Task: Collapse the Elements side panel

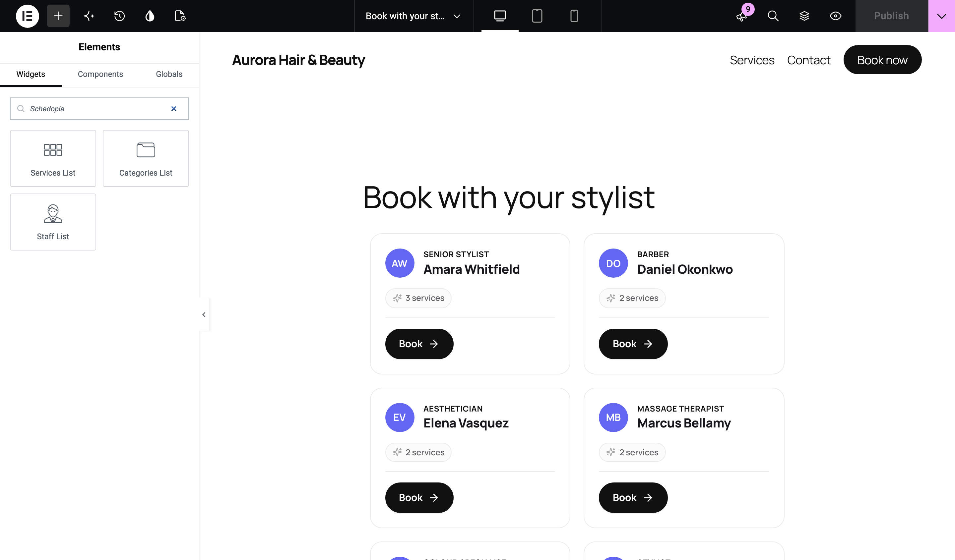Action: 204,314
